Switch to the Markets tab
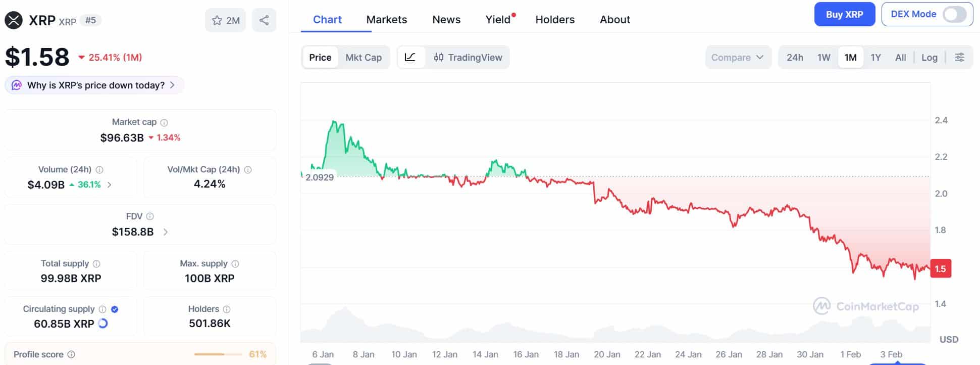980x365 pixels. point(386,19)
